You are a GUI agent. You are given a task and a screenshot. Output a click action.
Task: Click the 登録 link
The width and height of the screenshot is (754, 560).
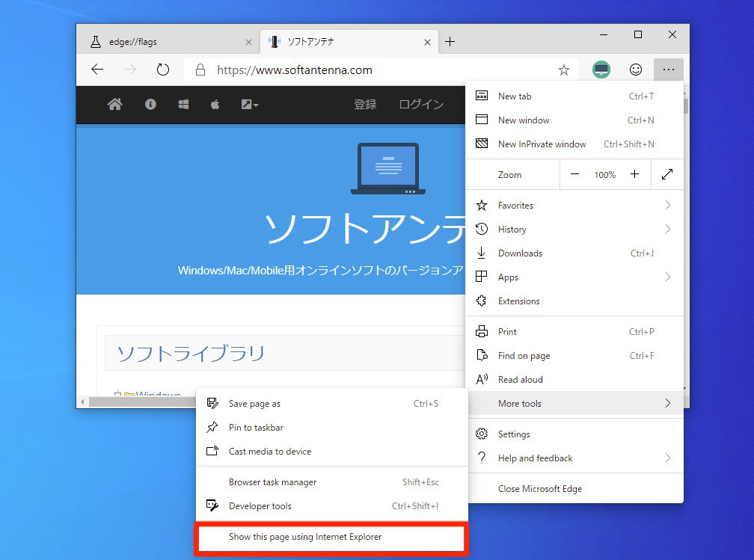coord(365,105)
